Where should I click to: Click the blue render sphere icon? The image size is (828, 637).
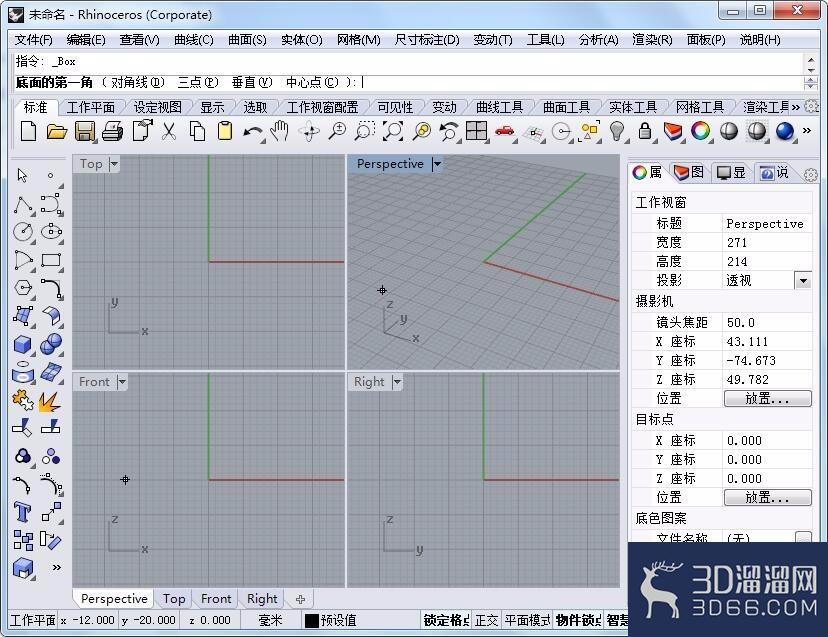pyautogui.click(x=785, y=131)
